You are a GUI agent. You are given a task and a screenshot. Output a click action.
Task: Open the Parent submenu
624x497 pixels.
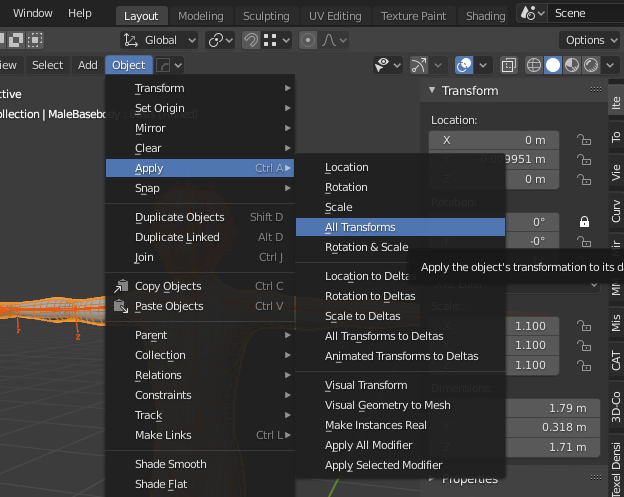pyautogui.click(x=200, y=335)
